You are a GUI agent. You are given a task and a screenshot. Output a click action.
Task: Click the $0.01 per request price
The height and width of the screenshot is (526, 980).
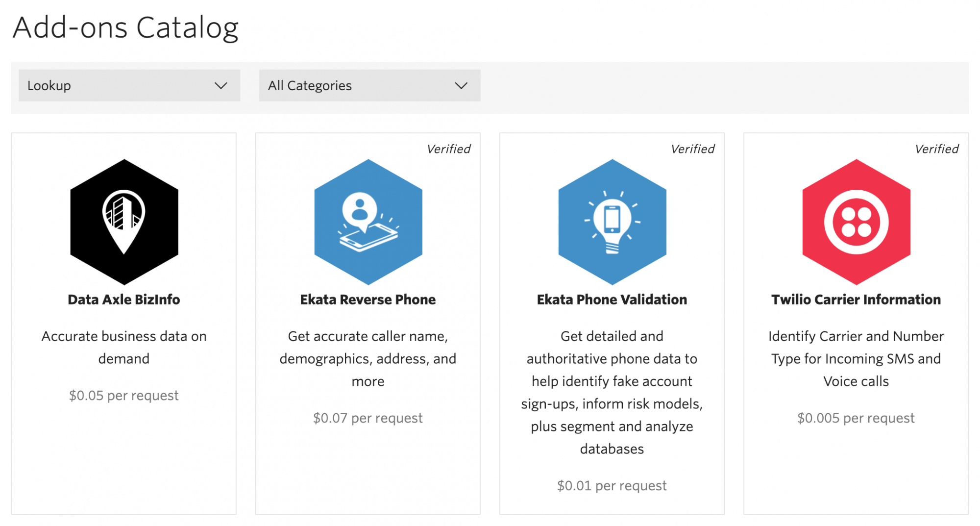point(612,486)
